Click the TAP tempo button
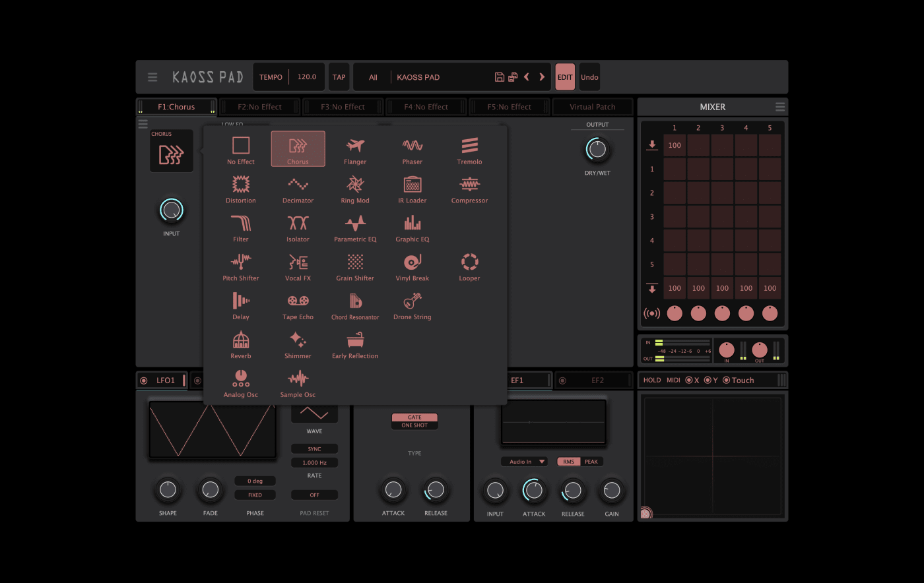This screenshot has width=924, height=583. coord(339,77)
